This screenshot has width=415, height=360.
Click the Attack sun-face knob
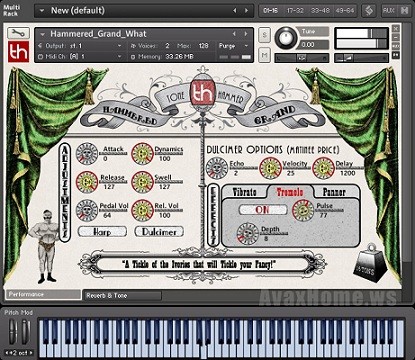(x=87, y=154)
